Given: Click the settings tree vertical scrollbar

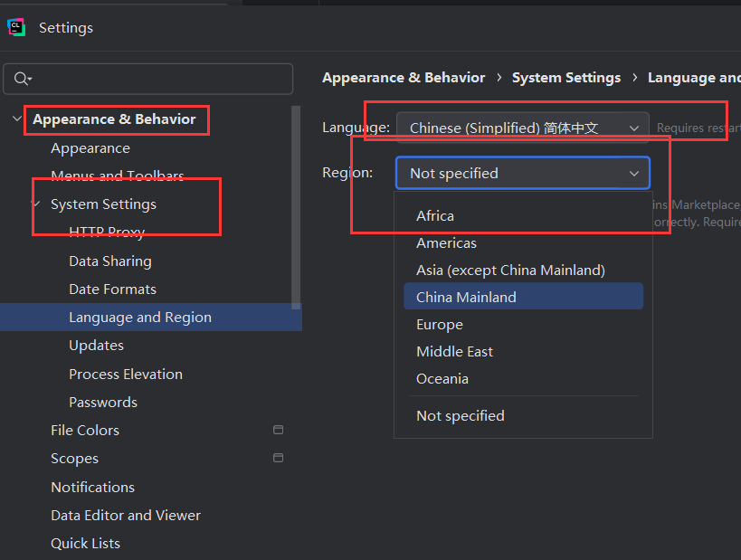Looking at the screenshot, I should tap(296, 208).
